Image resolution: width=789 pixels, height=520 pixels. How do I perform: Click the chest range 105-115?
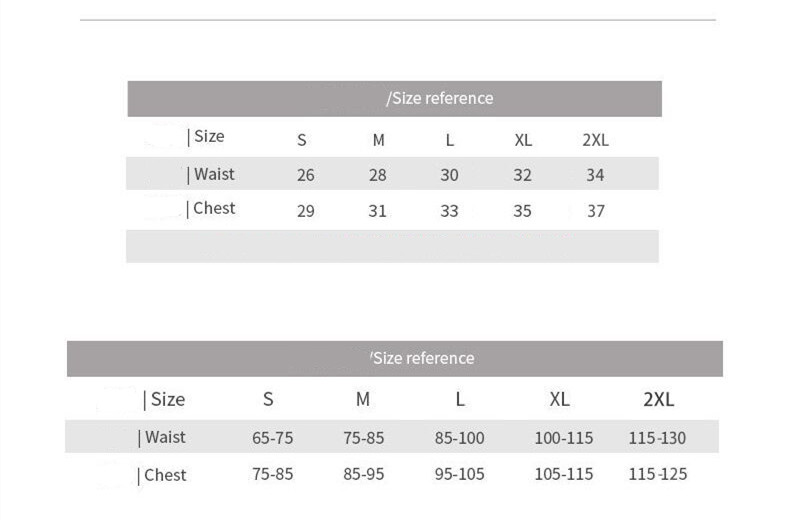point(563,474)
